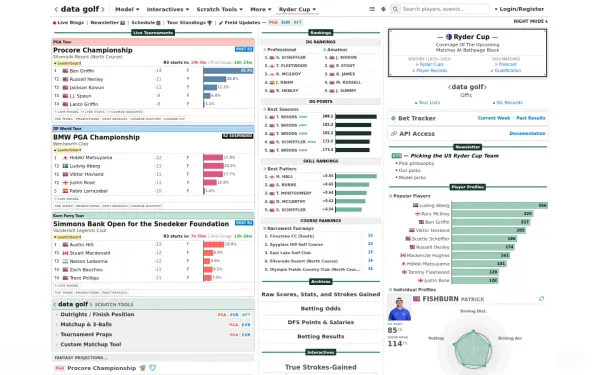Expand the Narrowest Fairways course ranking selector
This screenshot has width=600, height=375.
[289, 228]
